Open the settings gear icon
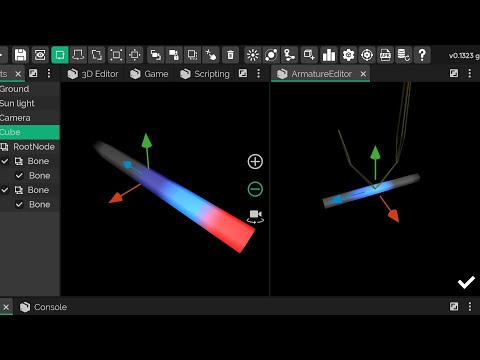This screenshot has width=480, height=360. [x=348, y=55]
